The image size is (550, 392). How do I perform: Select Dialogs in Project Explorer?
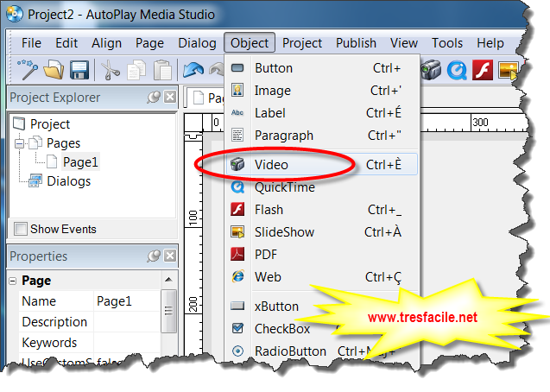tap(69, 181)
